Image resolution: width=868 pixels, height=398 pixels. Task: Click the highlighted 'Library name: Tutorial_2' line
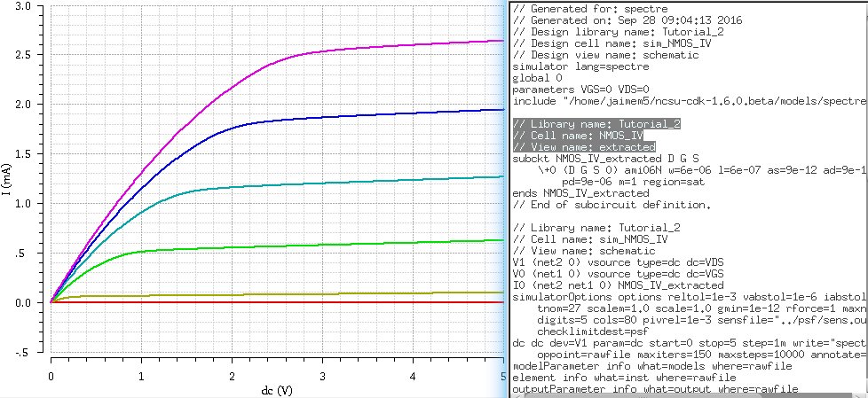point(596,124)
